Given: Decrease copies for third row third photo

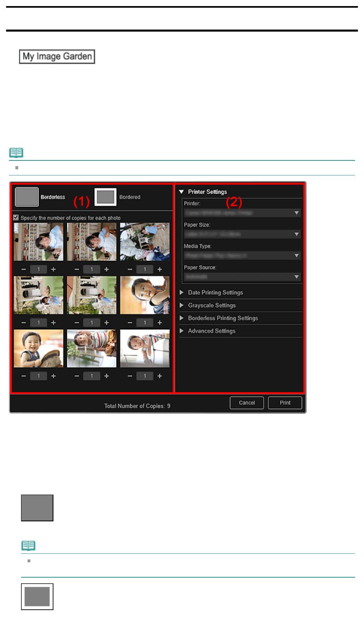Looking at the screenshot, I should click(130, 376).
